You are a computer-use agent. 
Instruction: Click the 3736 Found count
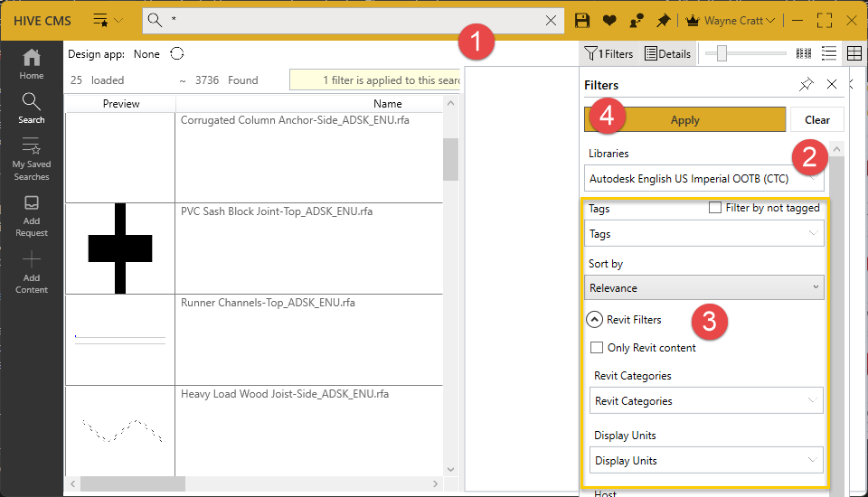pos(226,80)
